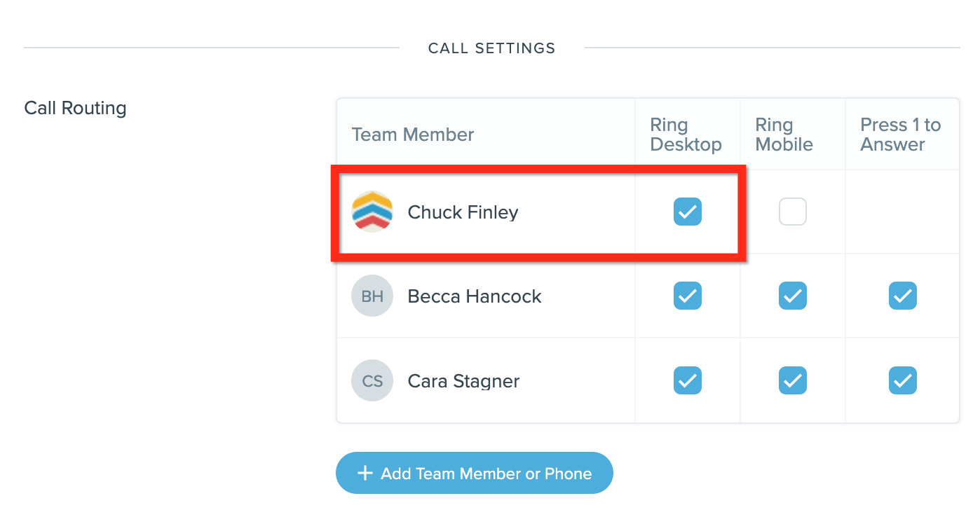This screenshot has width=980, height=517.
Task: Select the Chuck Finley name
Action: (x=463, y=212)
